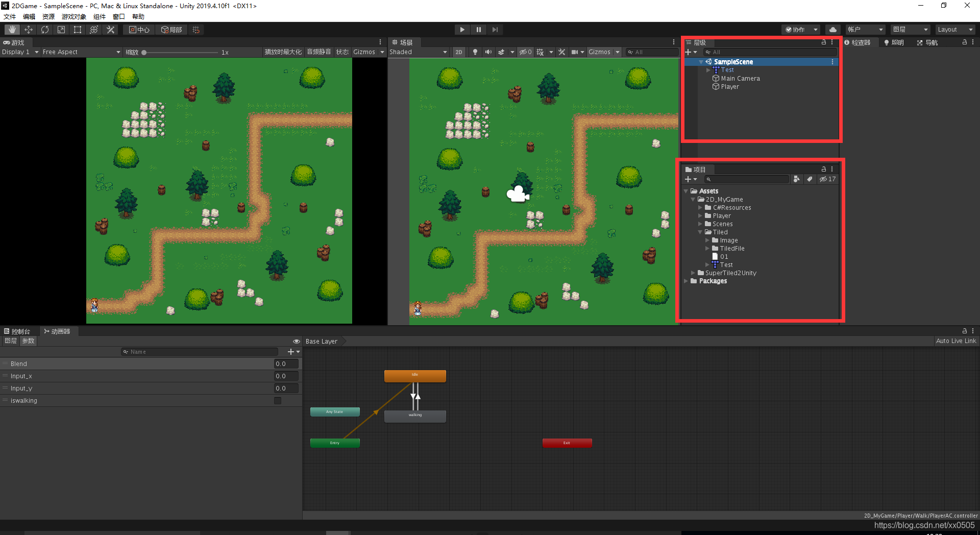Toggle pivot mode 中心 button
The width and height of the screenshot is (980, 535).
point(139,30)
